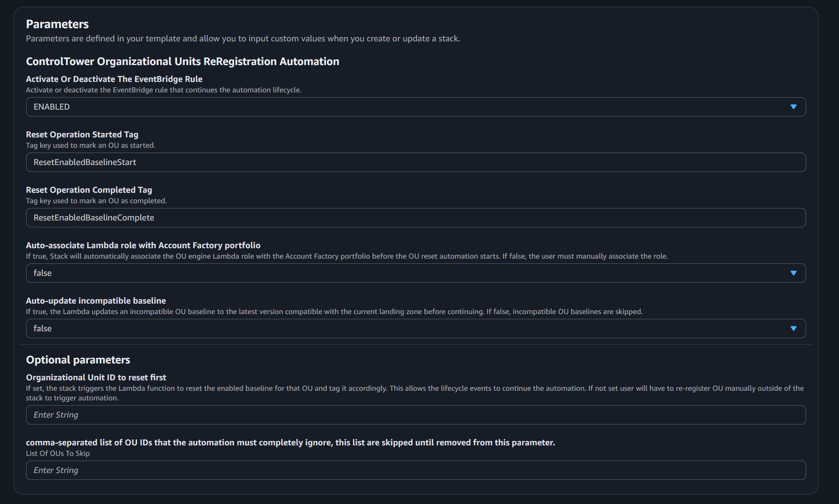Click the Parameters section heading

57,24
